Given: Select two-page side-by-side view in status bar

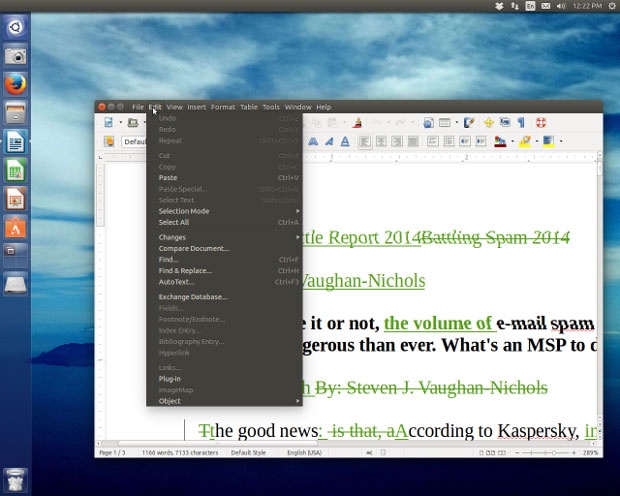Looking at the screenshot, I should pos(491,452).
